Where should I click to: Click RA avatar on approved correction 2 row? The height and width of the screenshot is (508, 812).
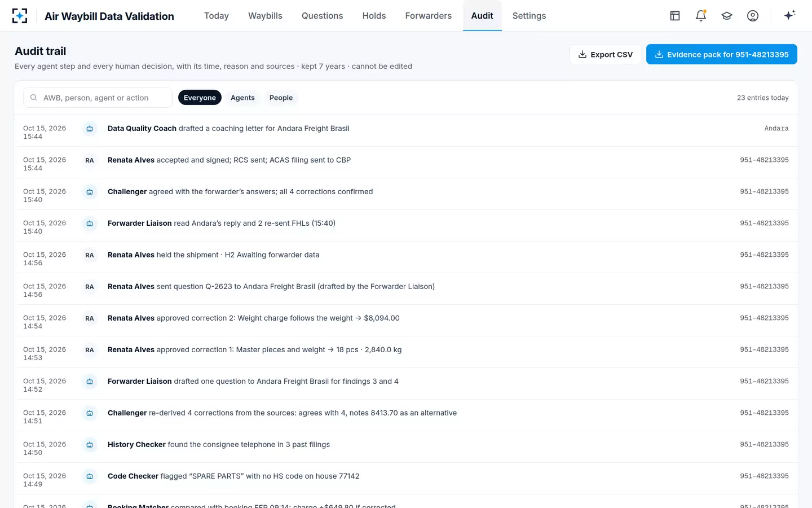tap(90, 318)
